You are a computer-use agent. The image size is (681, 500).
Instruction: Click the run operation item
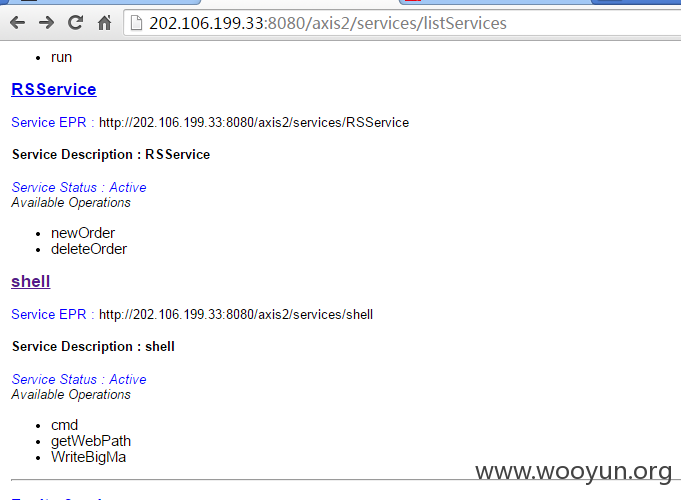(x=61, y=57)
